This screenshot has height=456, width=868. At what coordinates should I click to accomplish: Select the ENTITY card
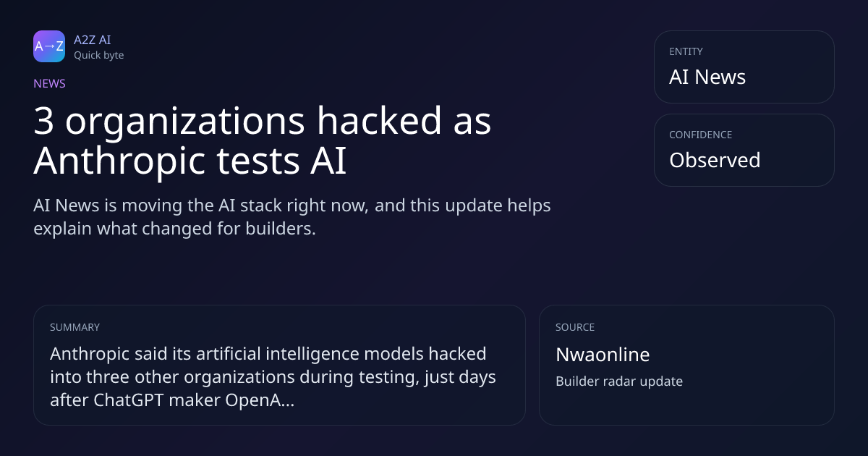[x=744, y=67]
